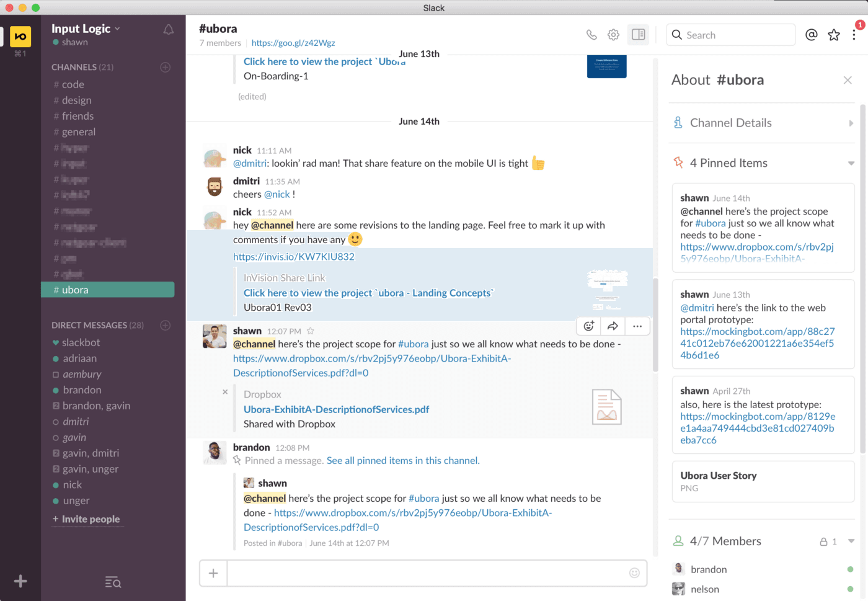Click in the search field
Screen dimensions: 868x601
click(731, 35)
